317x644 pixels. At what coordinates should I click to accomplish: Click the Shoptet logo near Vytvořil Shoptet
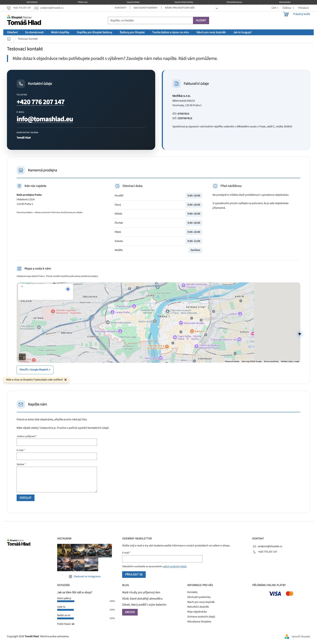click(287, 636)
